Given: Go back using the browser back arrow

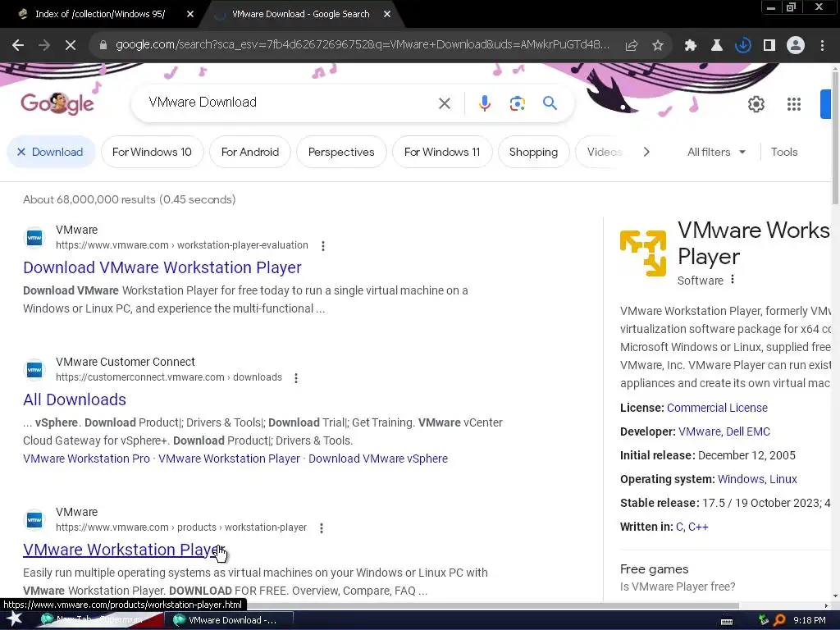Looking at the screenshot, I should [x=18, y=46].
